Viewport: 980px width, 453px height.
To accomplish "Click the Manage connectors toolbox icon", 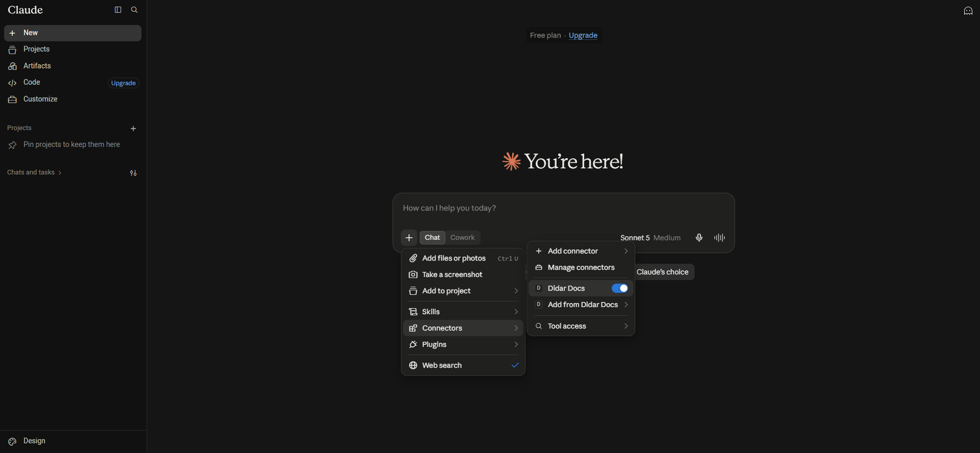I will tap(538, 268).
